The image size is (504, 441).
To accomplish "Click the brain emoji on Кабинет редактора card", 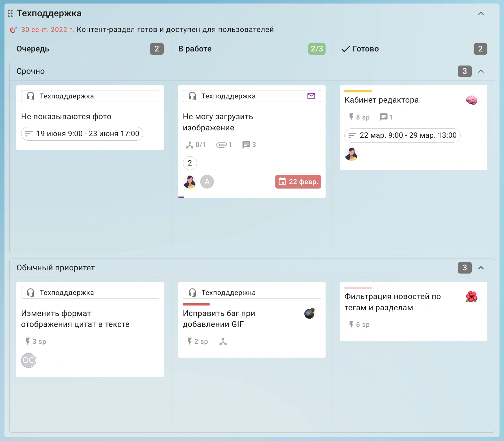I will pyautogui.click(x=471, y=100).
